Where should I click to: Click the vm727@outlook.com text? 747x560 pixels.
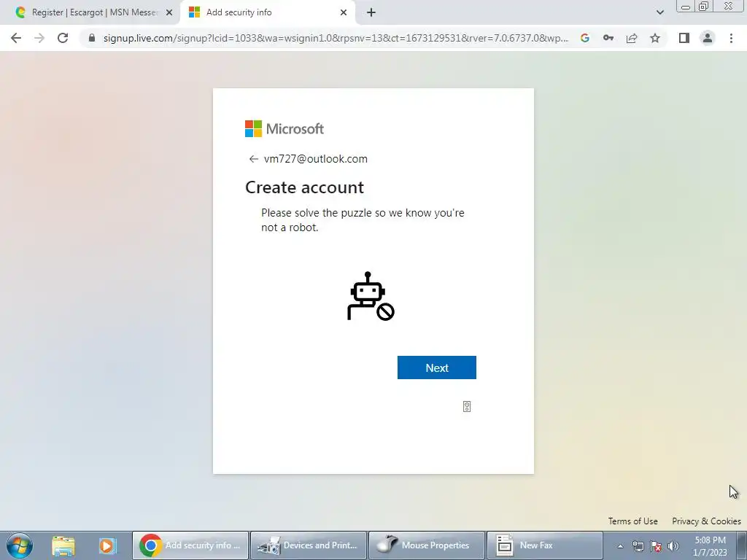pyautogui.click(x=315, y=159)
